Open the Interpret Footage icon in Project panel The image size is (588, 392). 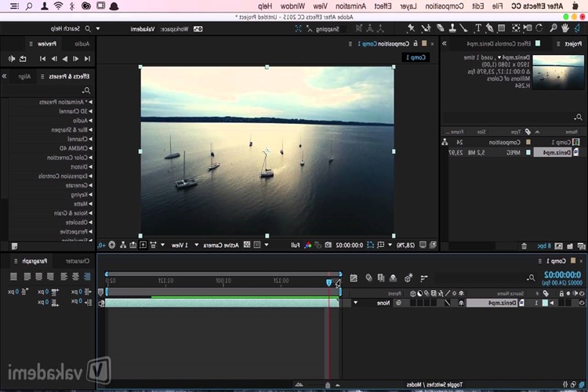point(582,246)
